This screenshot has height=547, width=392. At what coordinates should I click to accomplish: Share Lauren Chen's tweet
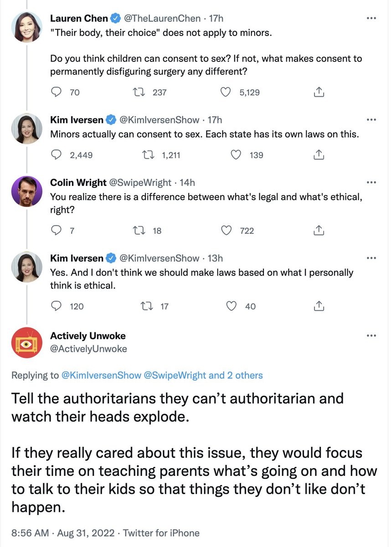(319, 92)
